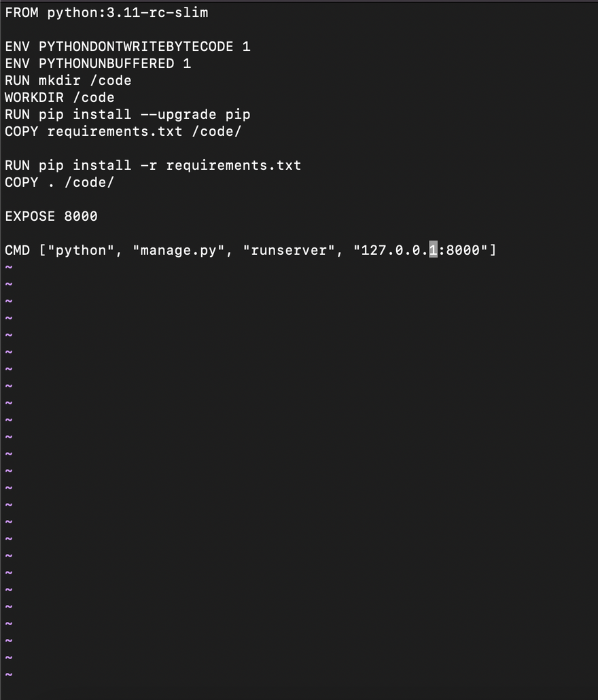Click the FROM keyword on first line
Screen dimensions: 598x700
coord(22,12)
